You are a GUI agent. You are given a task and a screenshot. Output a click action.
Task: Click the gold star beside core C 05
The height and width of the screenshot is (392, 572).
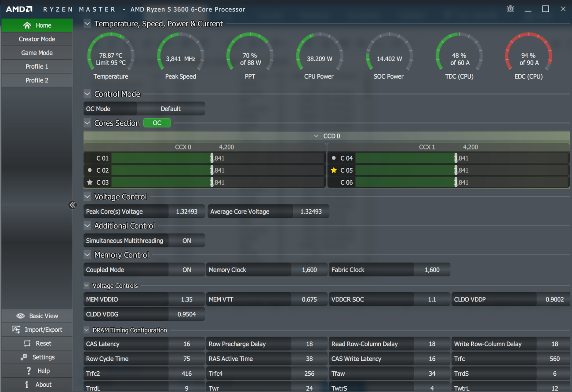[x=334, y=170]
